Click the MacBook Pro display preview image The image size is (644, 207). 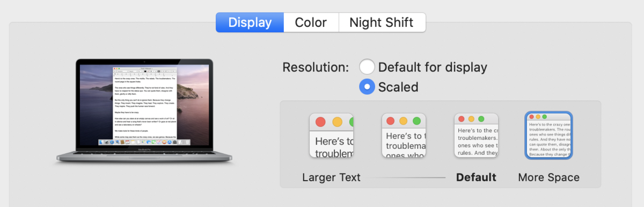[x=145, y=111]
